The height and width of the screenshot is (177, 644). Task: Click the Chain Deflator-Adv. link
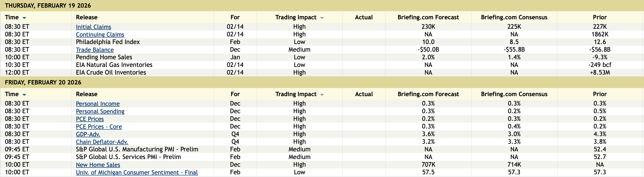tap(102, 142)
